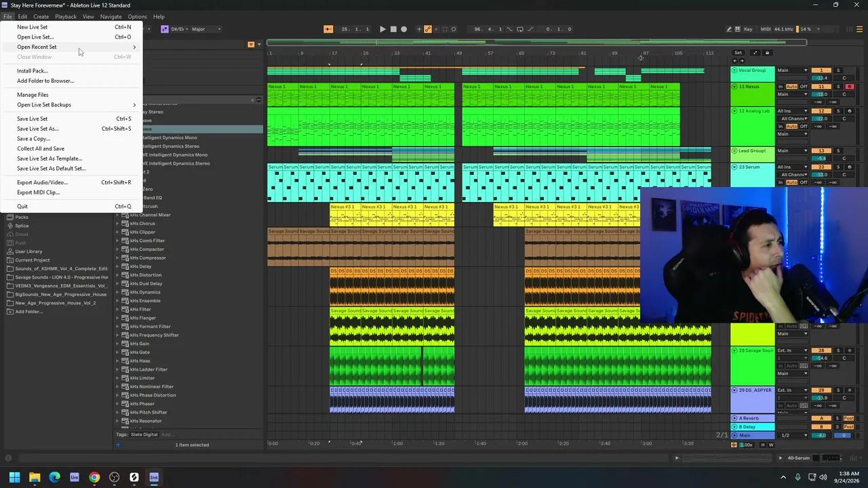868x488 pixels.
Task: Choose Save Live Set As from File menu
Action: tap(71, 129)
